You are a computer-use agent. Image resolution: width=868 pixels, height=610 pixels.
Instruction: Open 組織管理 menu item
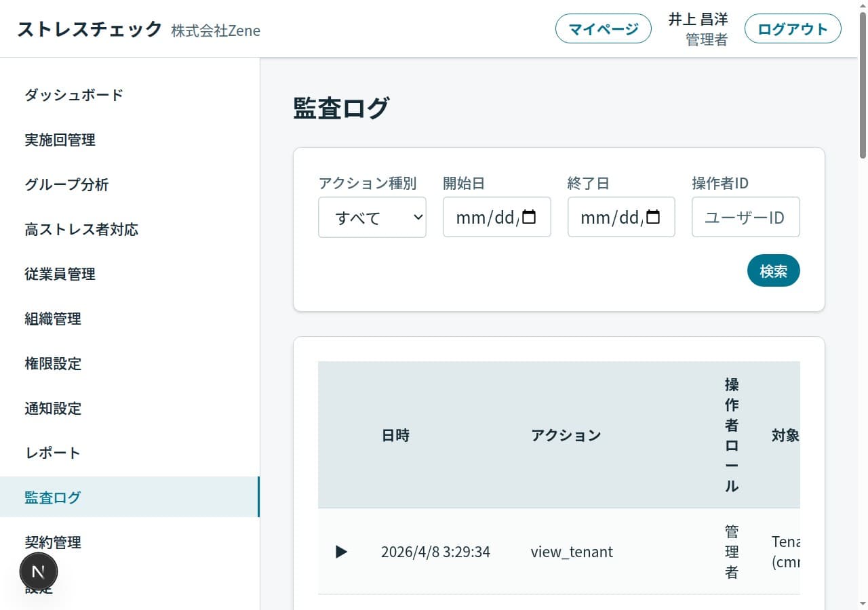(x=130, y=319)
